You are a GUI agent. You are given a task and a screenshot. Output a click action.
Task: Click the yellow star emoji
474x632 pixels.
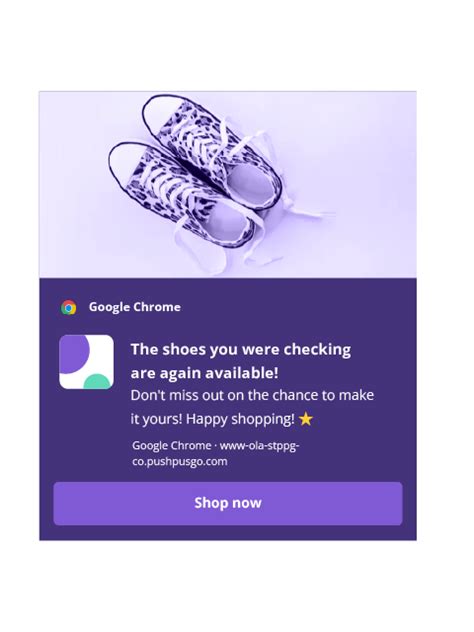pos(306,419)
